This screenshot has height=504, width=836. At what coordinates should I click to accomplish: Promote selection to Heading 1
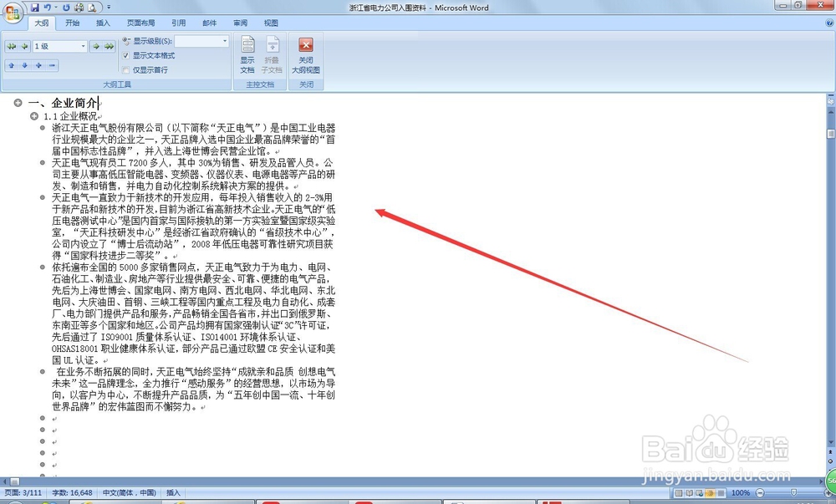[11, 46]
